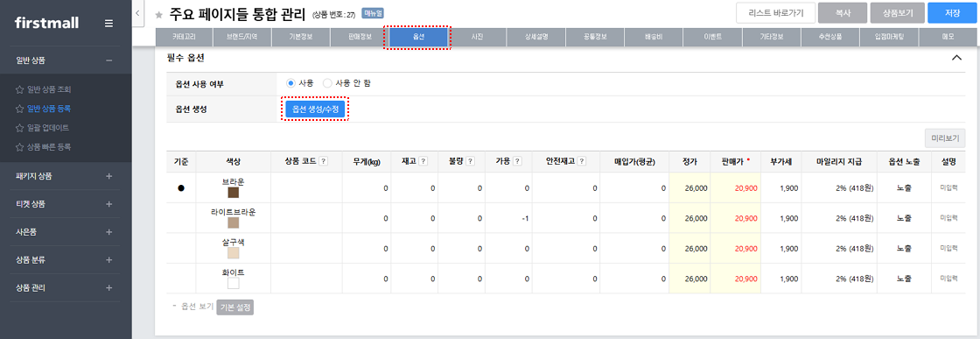Click 미입력 description in 화이트 row
The height and width of the screenshot is (339, 980).
(x=948, y=279)
